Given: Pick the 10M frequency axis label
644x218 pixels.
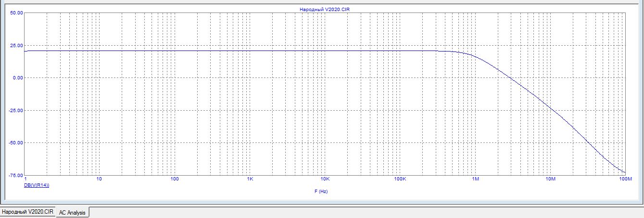Looking at the screenshot, I should tap(550, 180).
